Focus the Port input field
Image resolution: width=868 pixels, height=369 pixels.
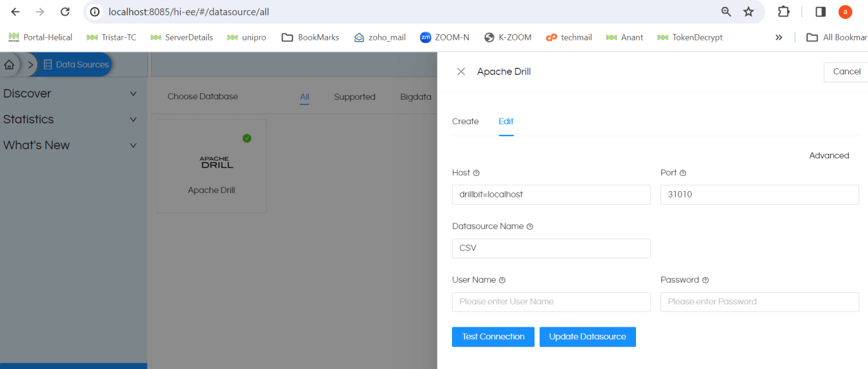[760, 194]
